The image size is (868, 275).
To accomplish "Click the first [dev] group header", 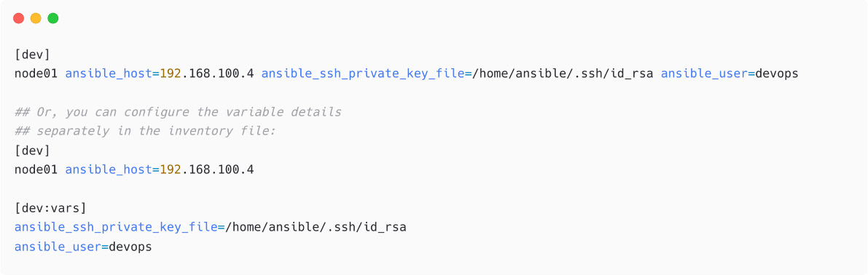I will click(32, 54).
